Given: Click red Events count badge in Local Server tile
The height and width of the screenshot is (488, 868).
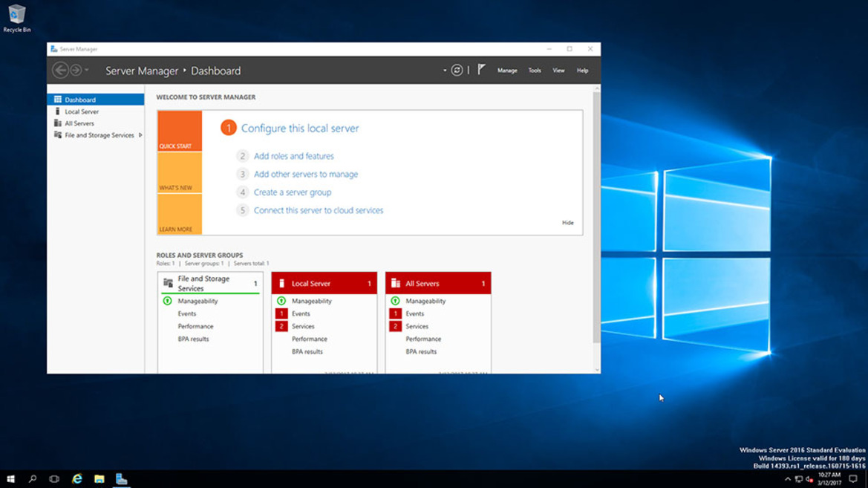Looking at the screenshot, I should (281, 313).
